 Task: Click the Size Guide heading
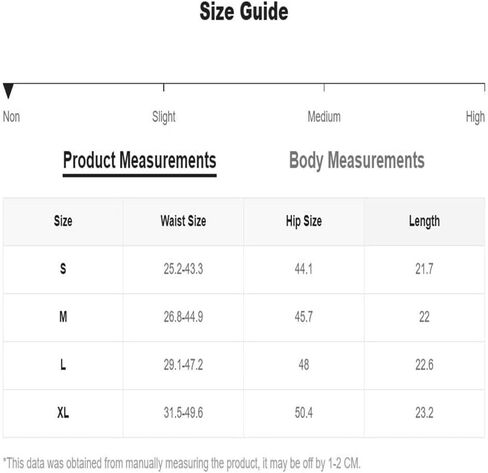[244, 12]
